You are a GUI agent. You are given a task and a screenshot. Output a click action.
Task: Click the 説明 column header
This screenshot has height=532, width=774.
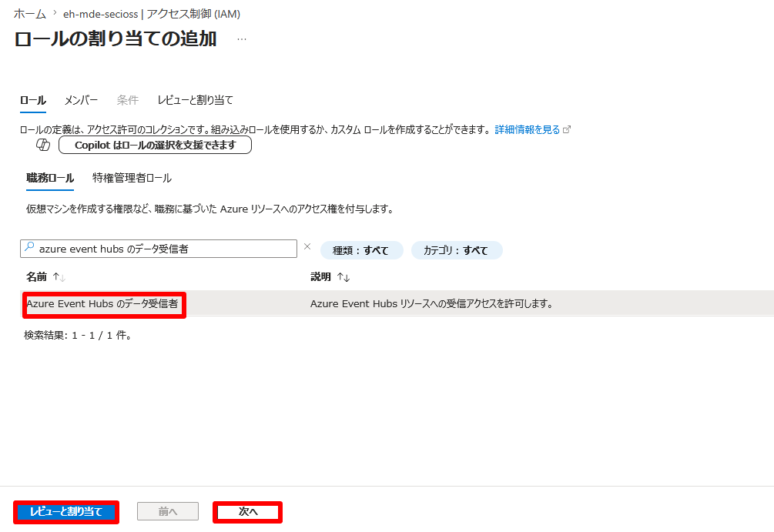click(x=320, y=277)
